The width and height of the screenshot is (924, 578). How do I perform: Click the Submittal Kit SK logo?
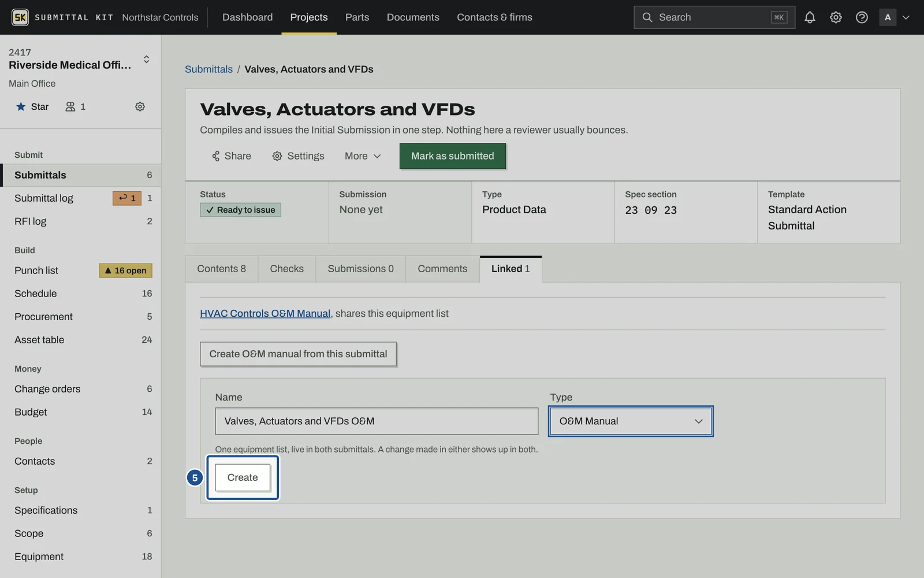click(x=20, y=17)
